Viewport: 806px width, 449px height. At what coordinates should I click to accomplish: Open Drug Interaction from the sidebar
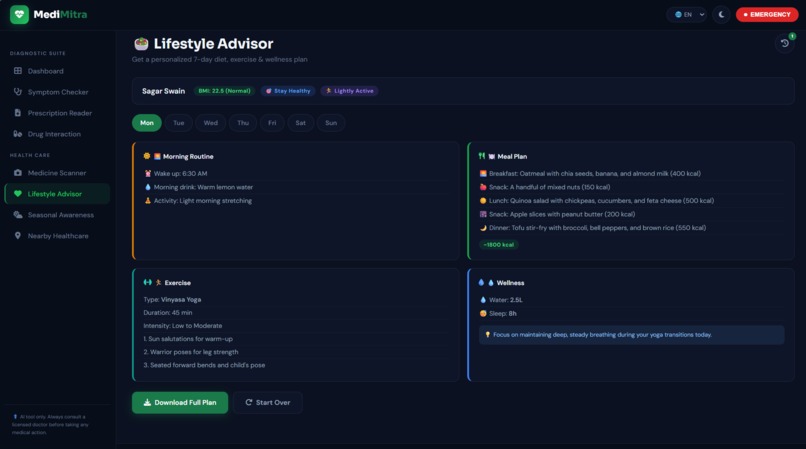(x=57, y=134)
